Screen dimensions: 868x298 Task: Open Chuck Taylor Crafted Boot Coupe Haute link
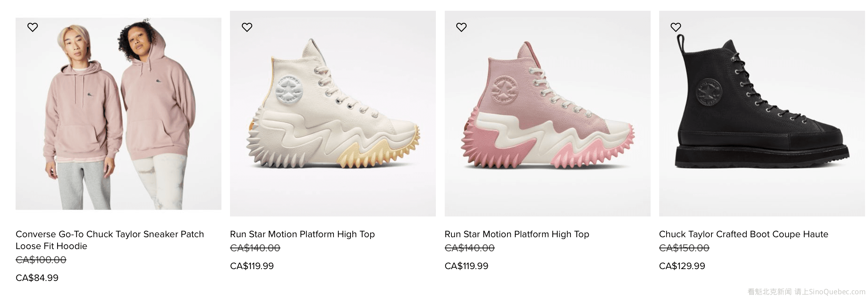pos(743,234)
